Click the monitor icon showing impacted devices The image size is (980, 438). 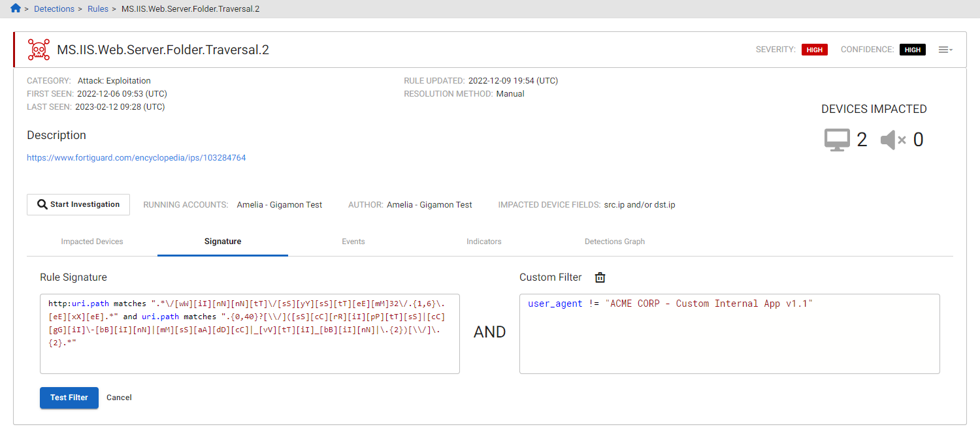coord(836,138)
